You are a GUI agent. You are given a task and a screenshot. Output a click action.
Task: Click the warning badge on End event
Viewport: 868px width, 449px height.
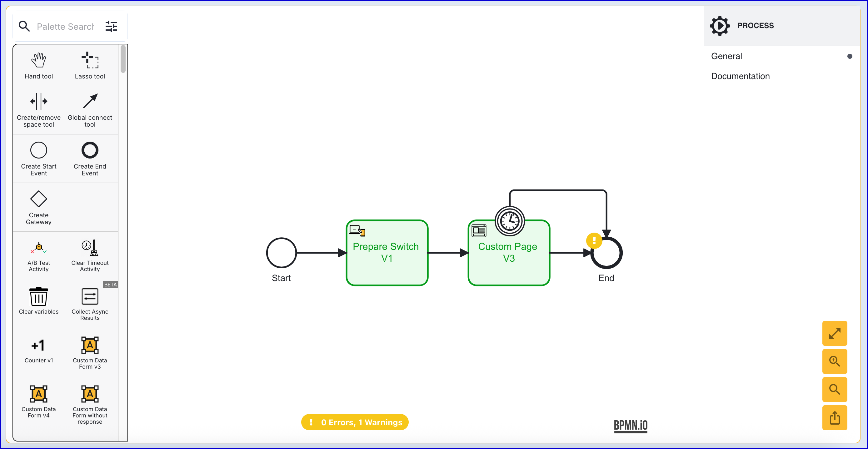594,241
